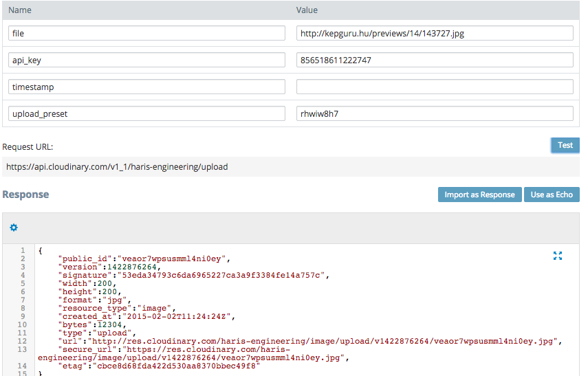Click the "width":200 line
588x376 pixels.
87,283
